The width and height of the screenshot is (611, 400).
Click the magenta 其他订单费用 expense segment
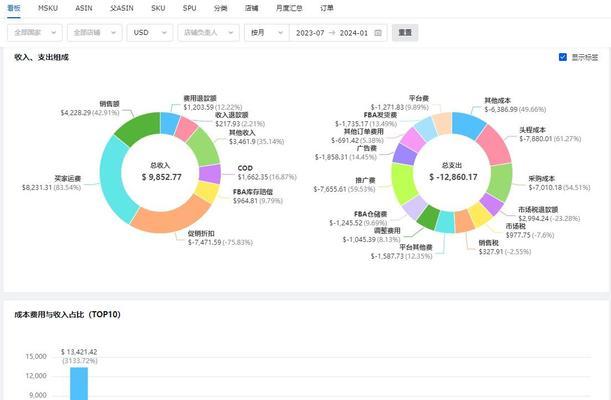tap(413, 140)
